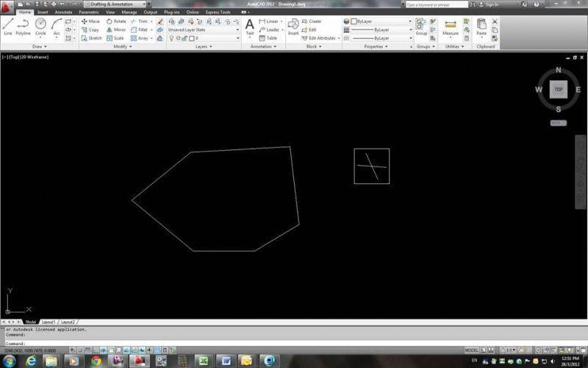This screenshot has width=588, height=368.
Task: Switch to the Annotate ribbon tab
Action: coord(64,13)
